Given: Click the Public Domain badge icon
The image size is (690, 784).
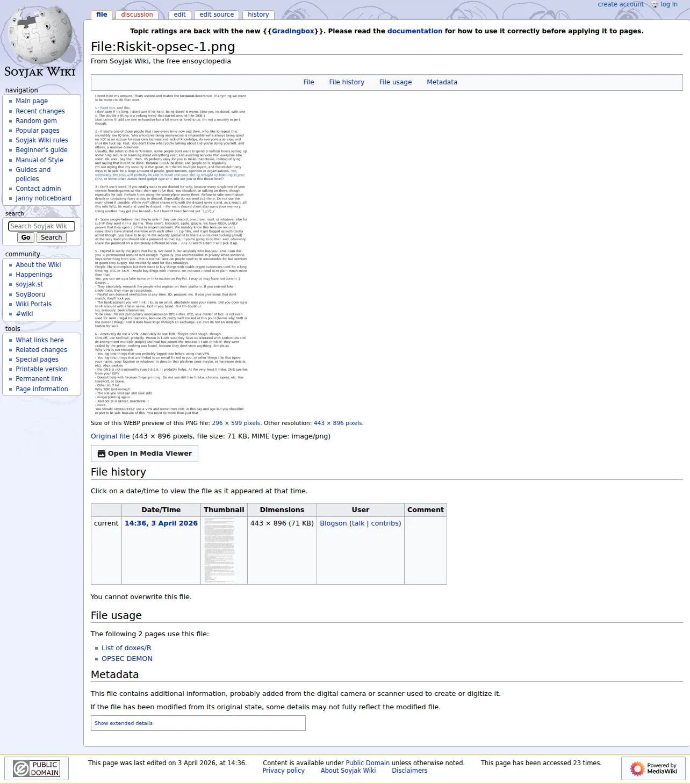Looking at the screenshot, I should pos(37,768).
